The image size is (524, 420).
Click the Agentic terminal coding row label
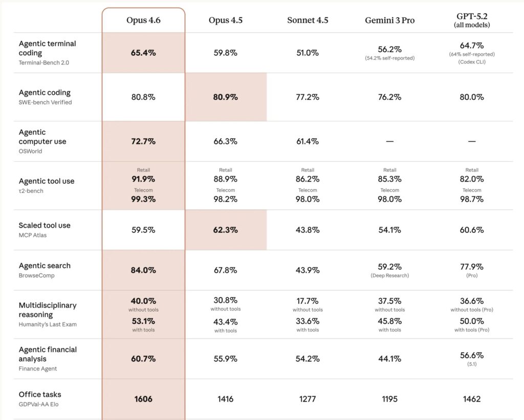47,48
